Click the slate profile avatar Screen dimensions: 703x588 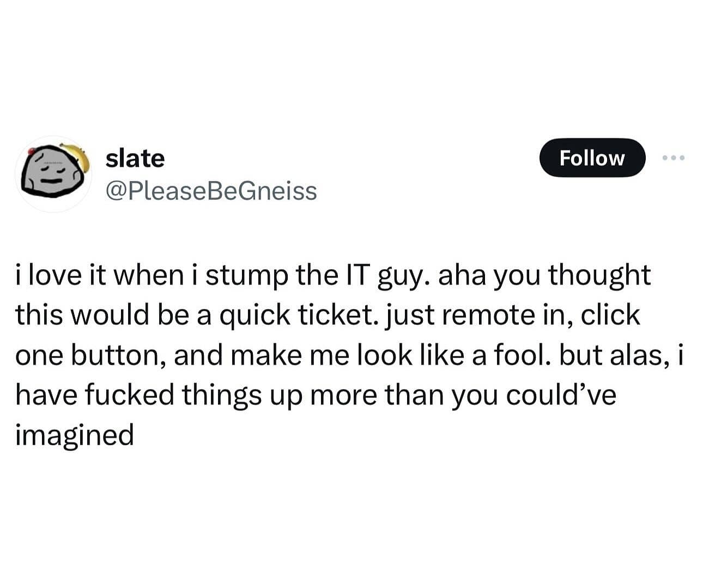pyautogui.click(x=53, y=173)
